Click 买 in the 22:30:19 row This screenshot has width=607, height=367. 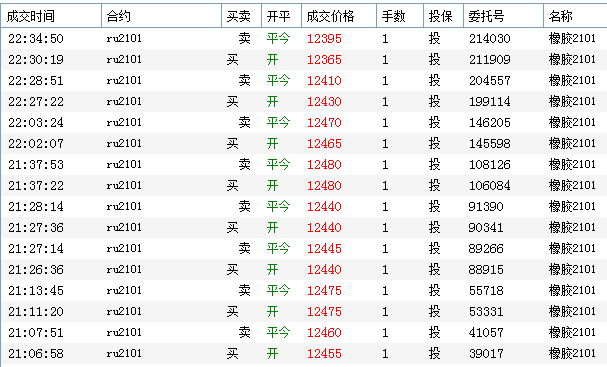pos(232,60)
